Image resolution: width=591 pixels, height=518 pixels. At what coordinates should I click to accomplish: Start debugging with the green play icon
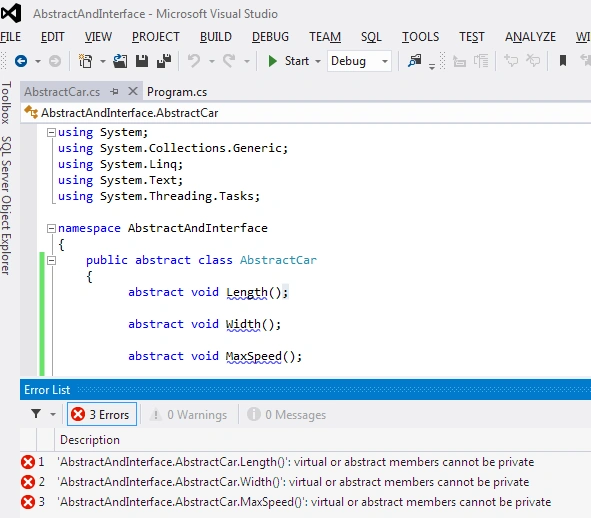272,61
